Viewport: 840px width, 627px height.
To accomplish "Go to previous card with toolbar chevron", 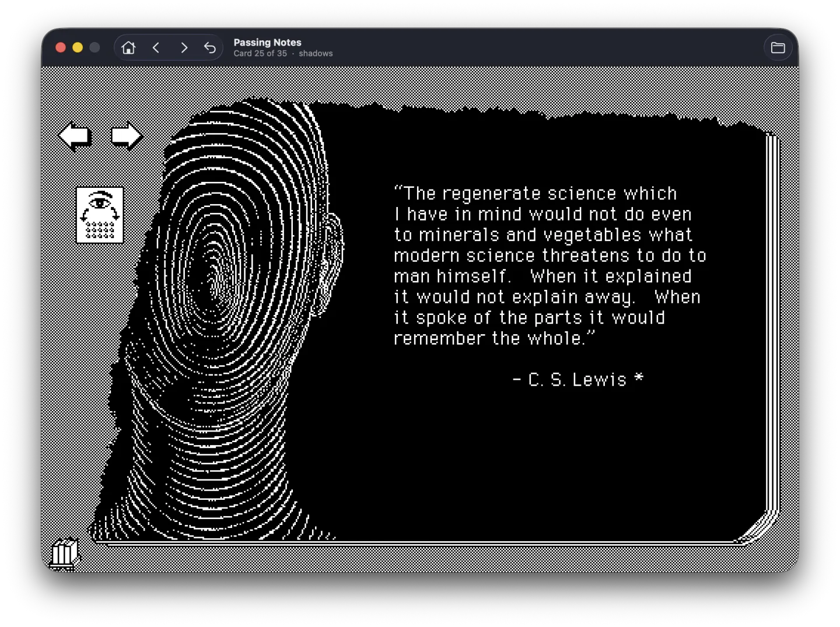I will (156, 48).
